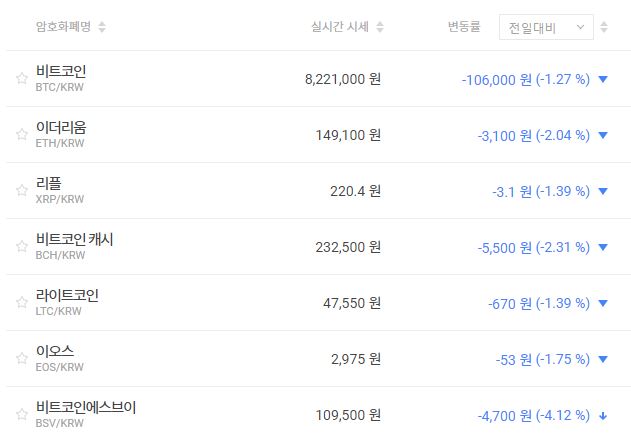Click the Litecoin favorite star icon

coord(21,302)
